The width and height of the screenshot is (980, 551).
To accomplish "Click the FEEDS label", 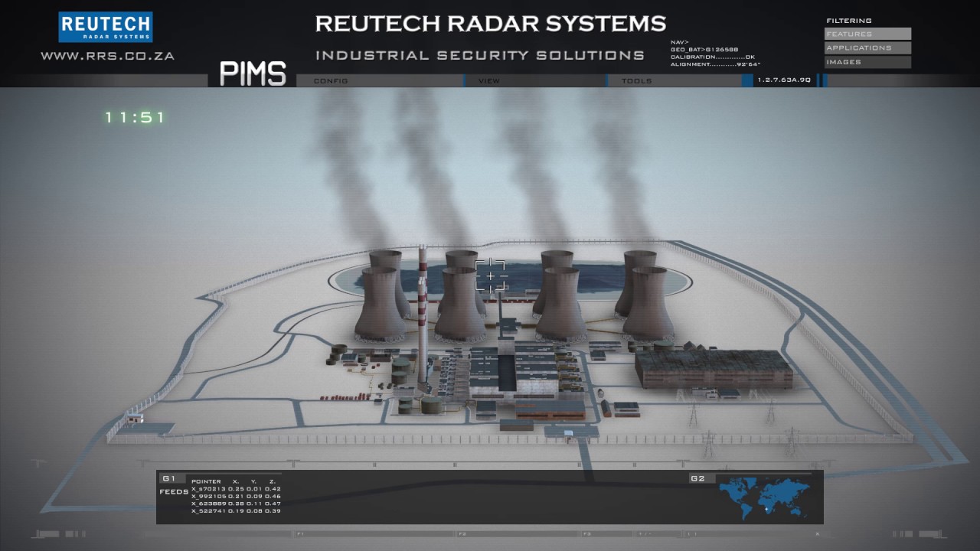I will pos(174,491).
